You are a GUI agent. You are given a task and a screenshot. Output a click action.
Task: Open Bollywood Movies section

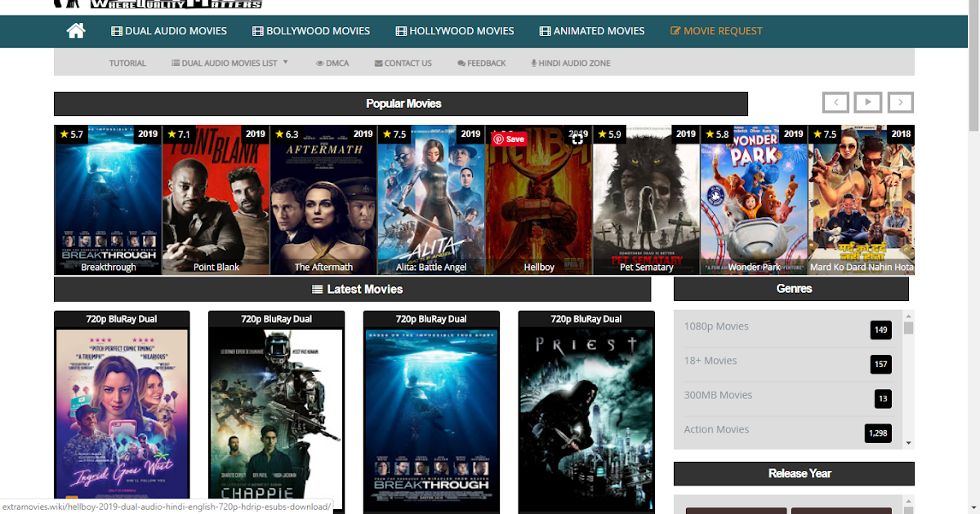point(311,31)
